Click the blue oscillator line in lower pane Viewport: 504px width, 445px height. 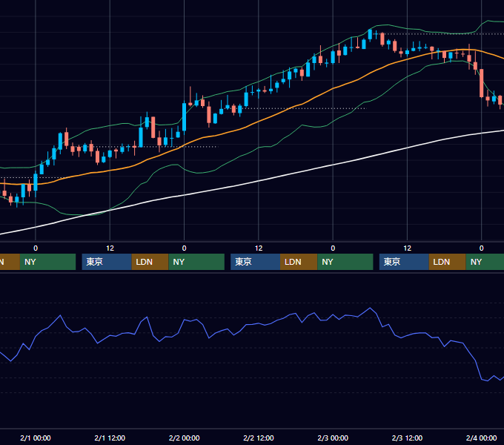pyautogui.click(x=258, y=324)
